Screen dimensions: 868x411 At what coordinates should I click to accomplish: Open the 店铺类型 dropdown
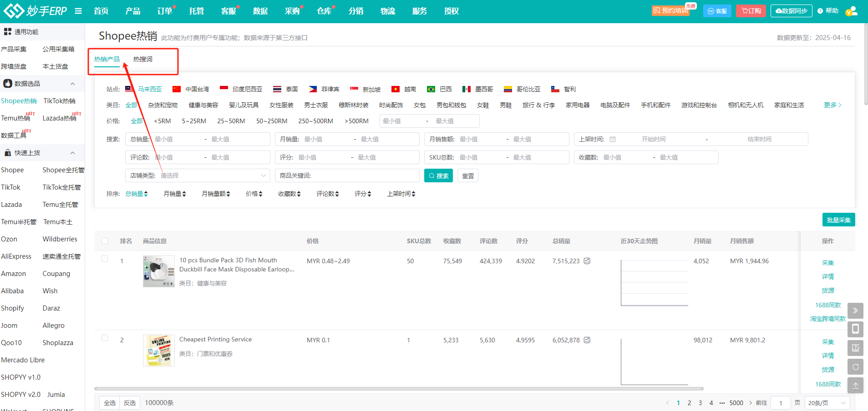(x=198, y=175)
